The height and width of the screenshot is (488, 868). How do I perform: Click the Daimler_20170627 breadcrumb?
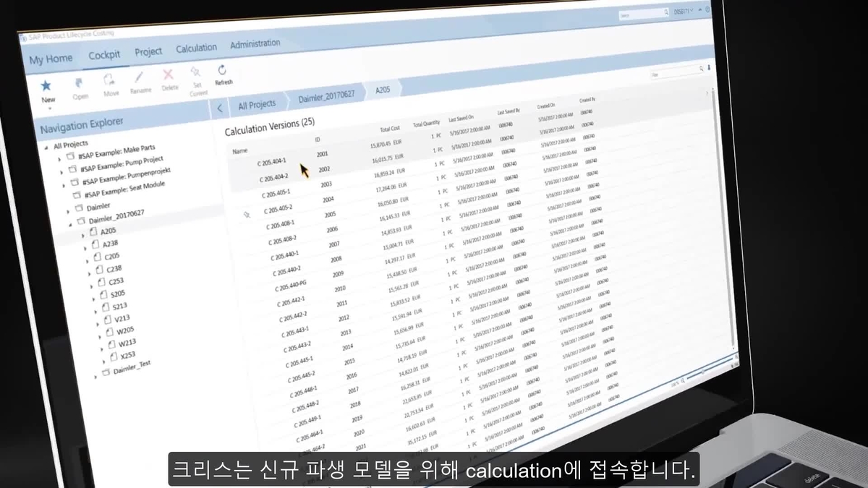[326, 98]
